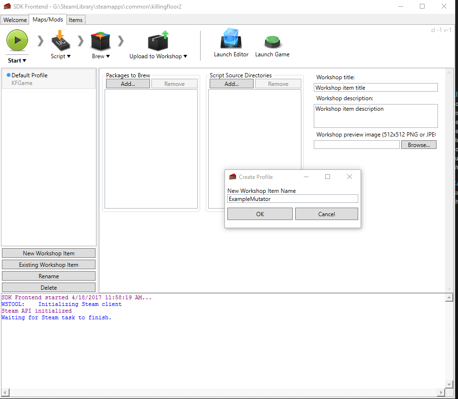Click the Brew package cube icon
Viewport: 458px width, 399px height.
(x=100, y=41)
